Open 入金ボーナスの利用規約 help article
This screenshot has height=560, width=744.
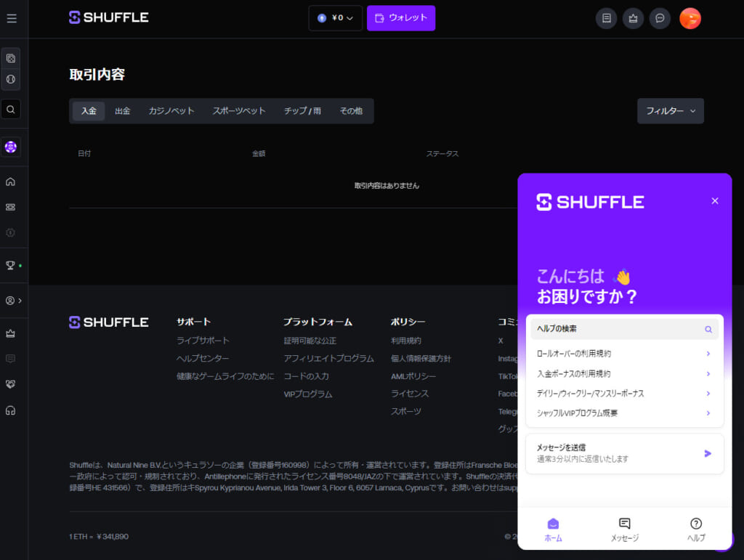(624, 373)
